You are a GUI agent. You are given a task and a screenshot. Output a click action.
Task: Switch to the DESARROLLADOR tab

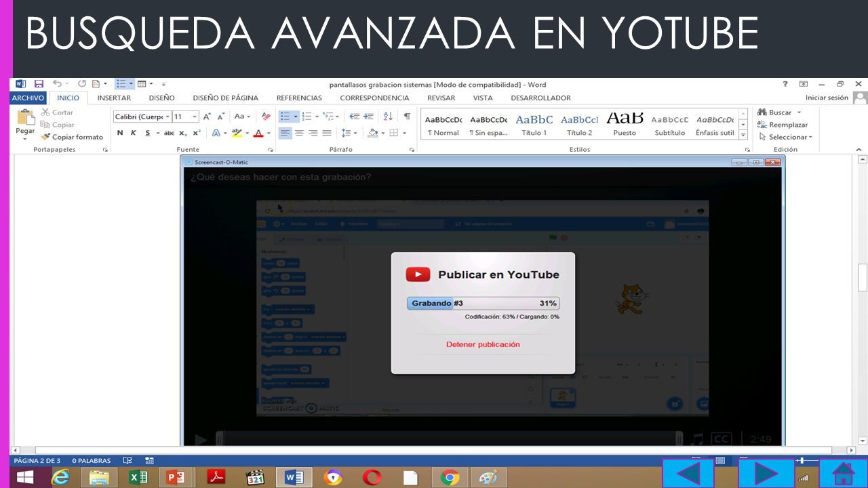540,98
